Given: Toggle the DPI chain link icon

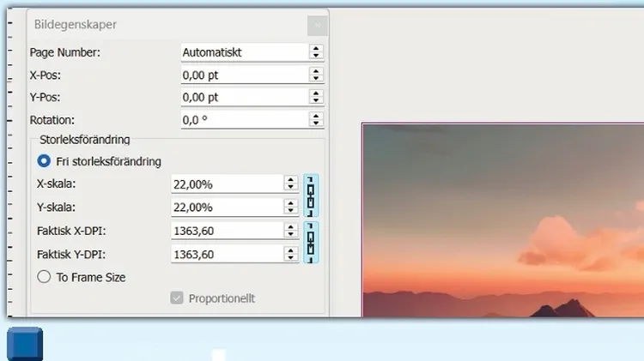Looking at the screenshot, I should (x=311, y=243).
